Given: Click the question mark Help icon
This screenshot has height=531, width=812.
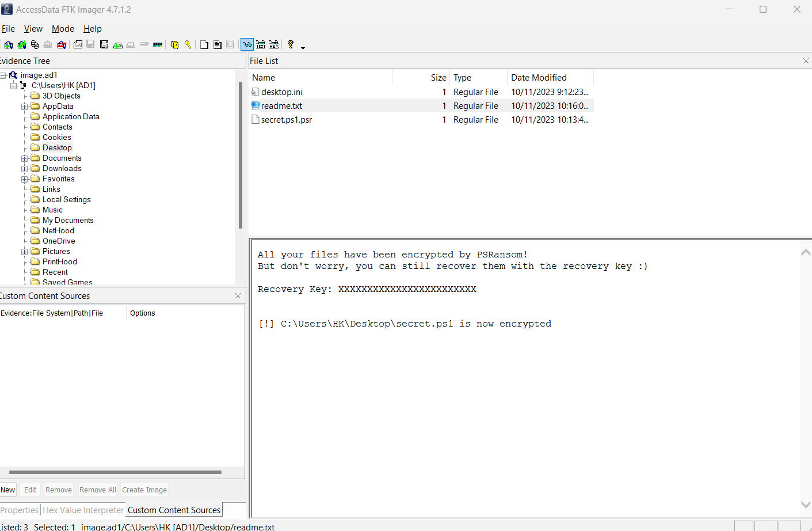Looking at the screenshot, I should coord(291,45).
